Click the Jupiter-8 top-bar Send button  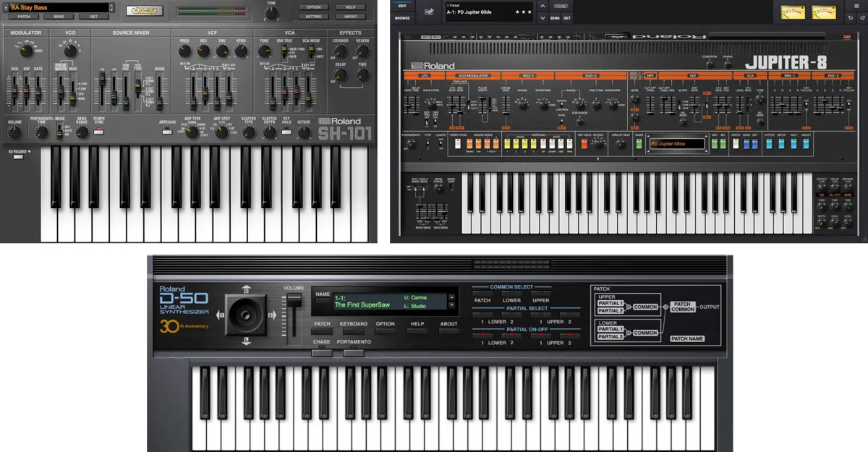(555, 17)
